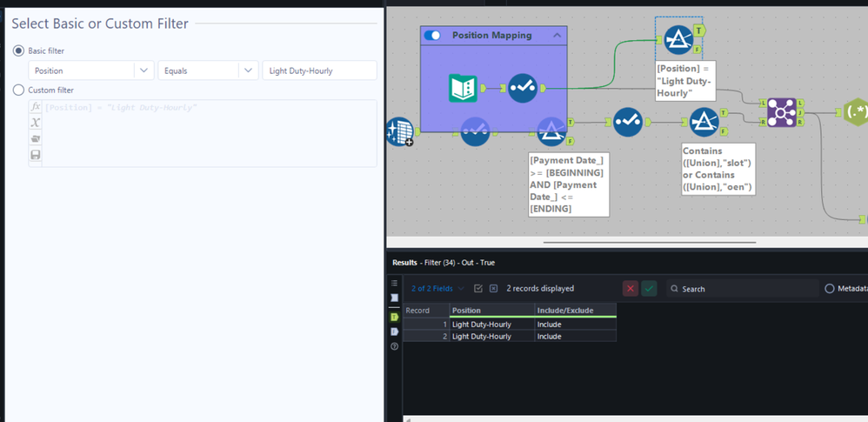Image resolution: width=868 pixels, height=422 pixels.
Task: Select Include cell in record 1
Action: 576,324
